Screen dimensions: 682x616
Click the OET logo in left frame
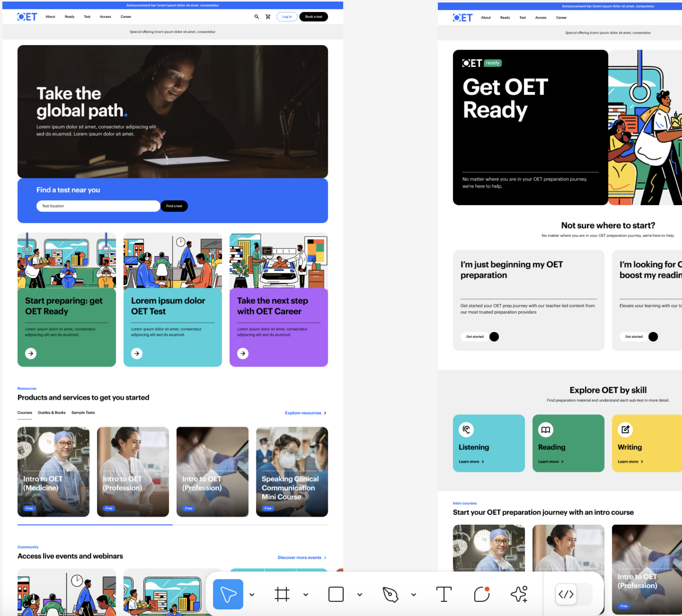coord(27,16)
